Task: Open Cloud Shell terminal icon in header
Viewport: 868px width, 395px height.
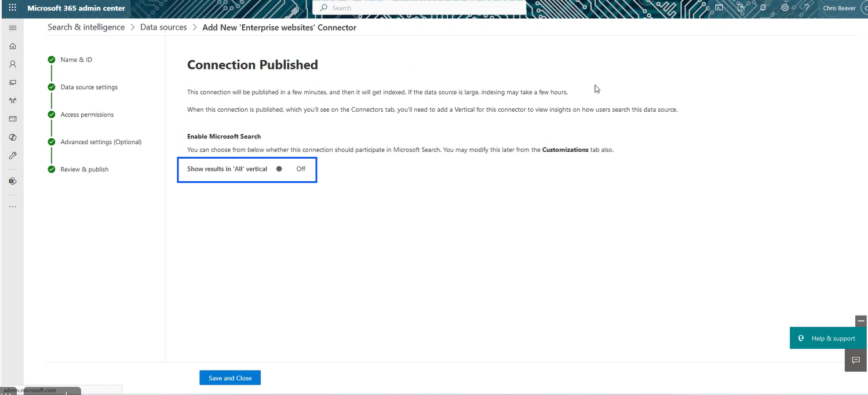Action: click(719, 8)
